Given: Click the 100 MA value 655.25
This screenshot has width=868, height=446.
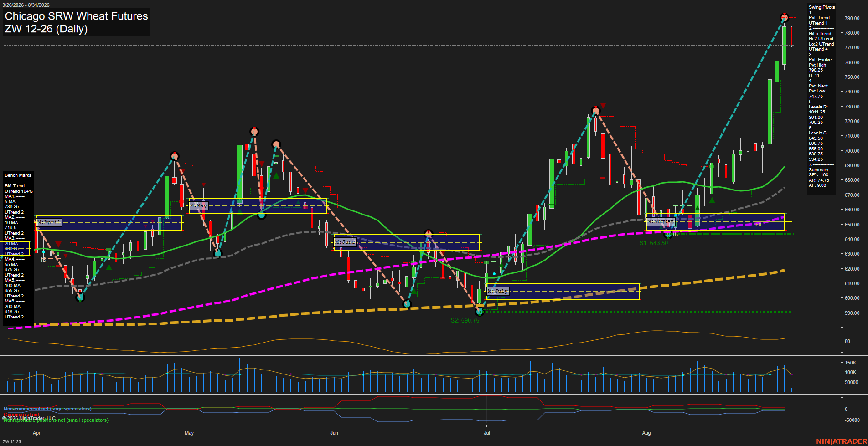Looking at the screenshot, I should (x=12, y=291).
